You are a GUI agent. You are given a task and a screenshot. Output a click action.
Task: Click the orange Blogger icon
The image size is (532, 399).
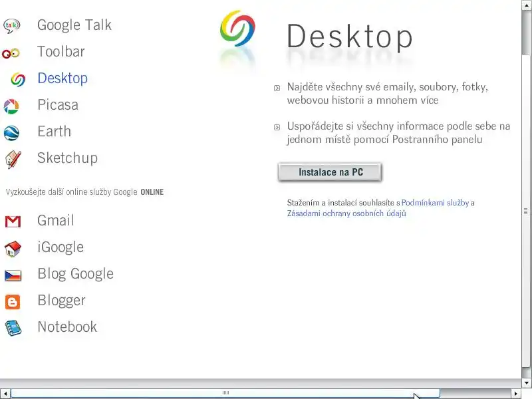(x=13, y=302)
